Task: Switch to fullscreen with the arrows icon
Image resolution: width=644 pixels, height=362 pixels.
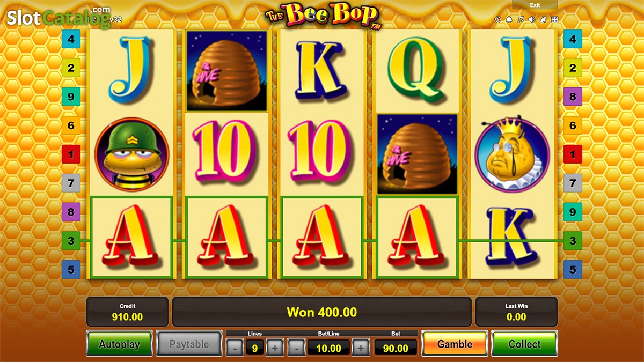Action: click(554, 20)
